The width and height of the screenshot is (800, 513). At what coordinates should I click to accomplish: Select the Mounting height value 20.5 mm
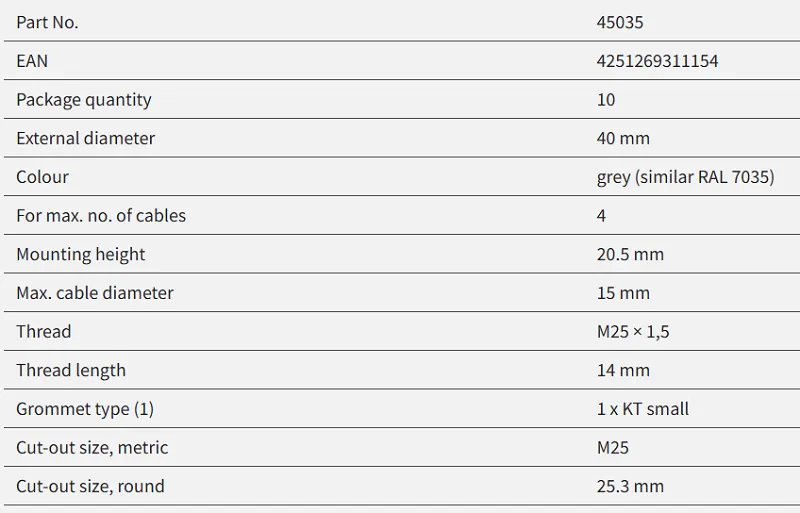630,254
